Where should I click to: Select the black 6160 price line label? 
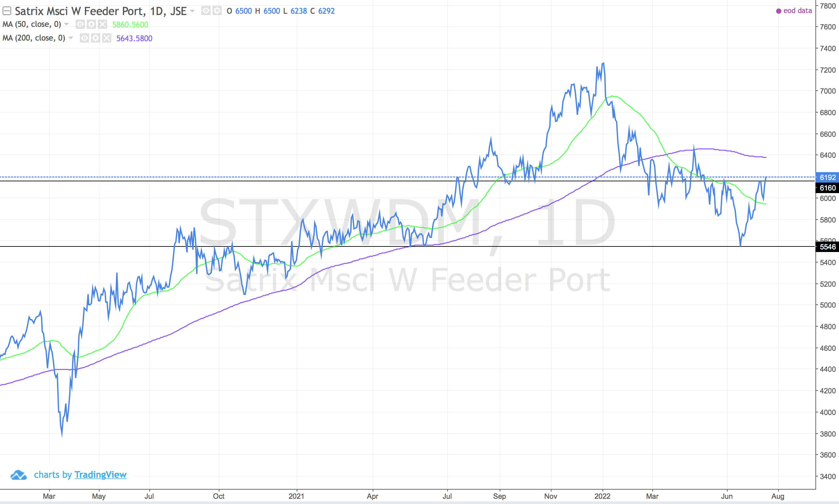click(827, 188)
